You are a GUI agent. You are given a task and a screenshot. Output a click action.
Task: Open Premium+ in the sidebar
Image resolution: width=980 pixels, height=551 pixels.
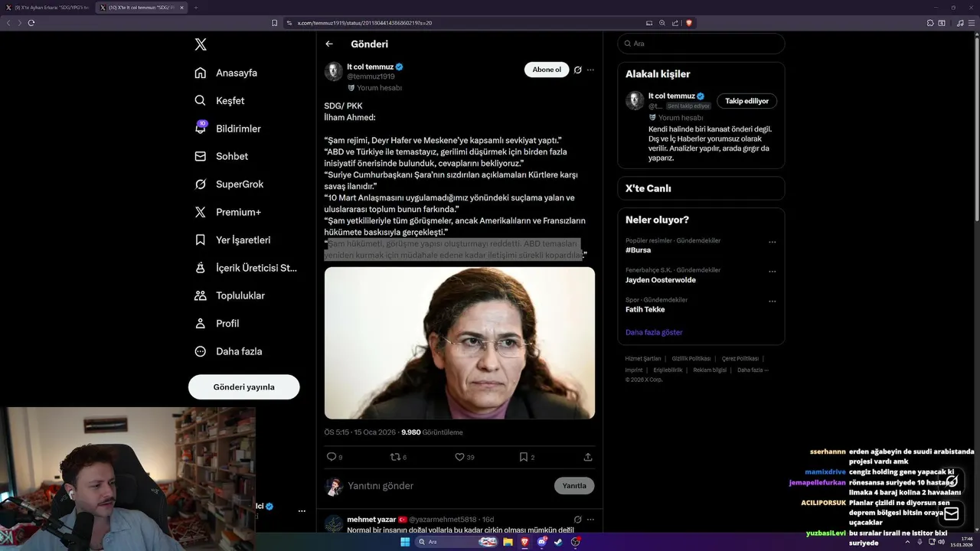(x=227, y=212)
